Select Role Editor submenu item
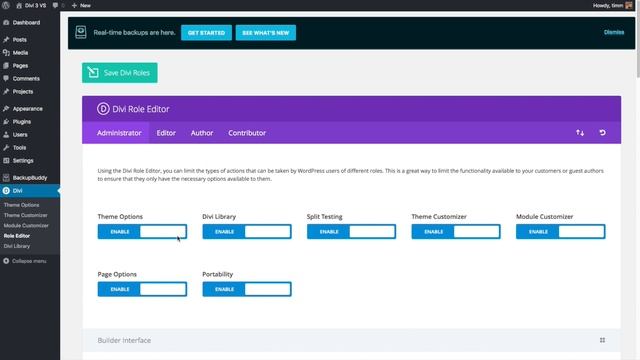The image size is (640, 360). pyautogui.click(x=17, y=236)
